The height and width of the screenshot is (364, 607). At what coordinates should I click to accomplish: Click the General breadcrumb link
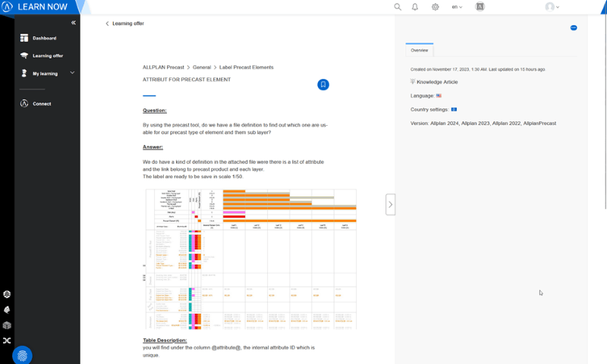pos(202,67)
